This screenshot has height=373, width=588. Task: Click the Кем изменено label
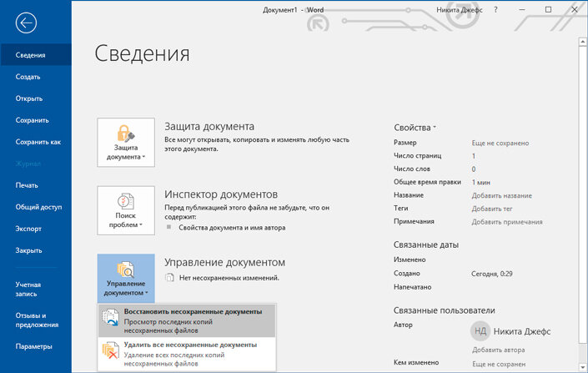416,362
